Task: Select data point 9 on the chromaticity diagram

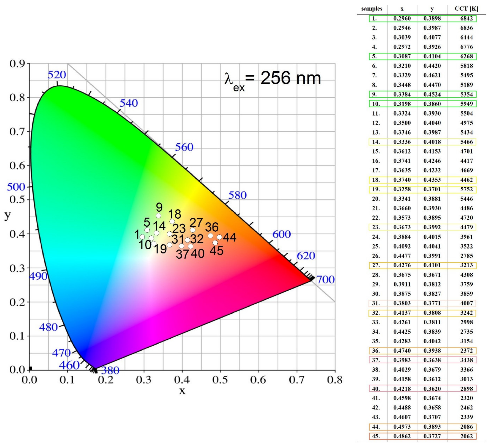Action: 159,215
